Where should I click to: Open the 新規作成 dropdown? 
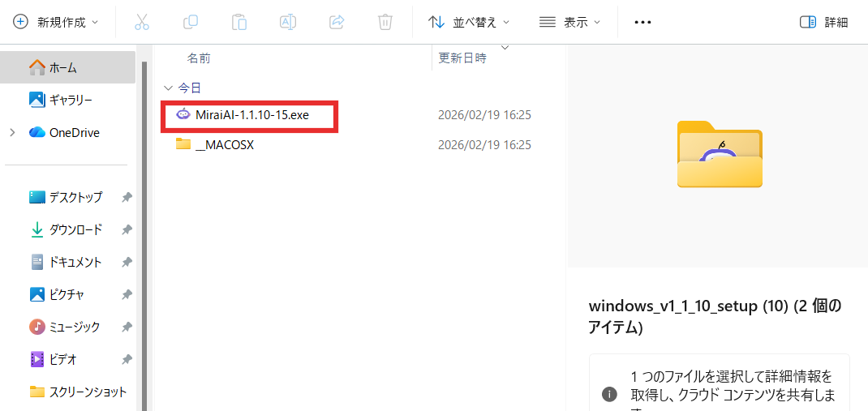(56, 22)
